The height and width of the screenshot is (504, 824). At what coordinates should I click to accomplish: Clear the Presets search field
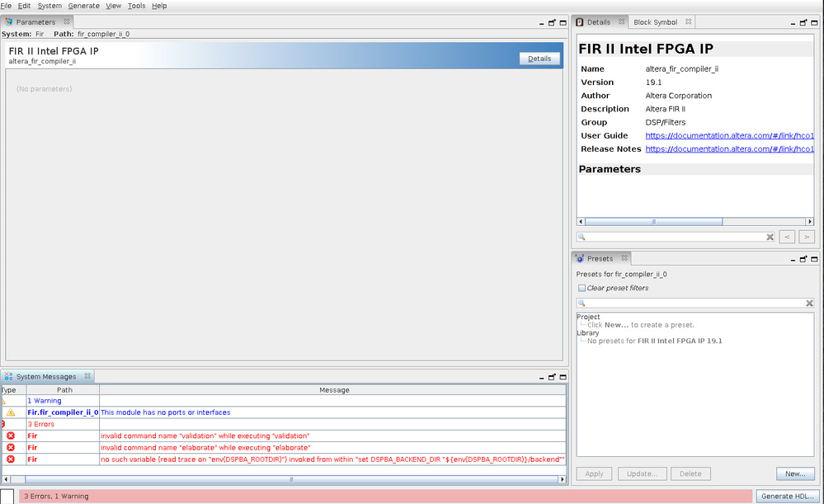(809, 304)
